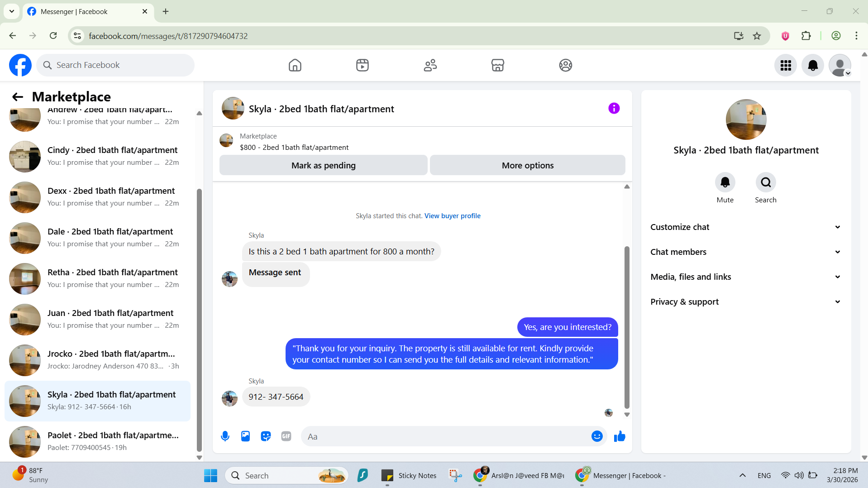
Task: Expand Chat members section
Action: (746, 252)
